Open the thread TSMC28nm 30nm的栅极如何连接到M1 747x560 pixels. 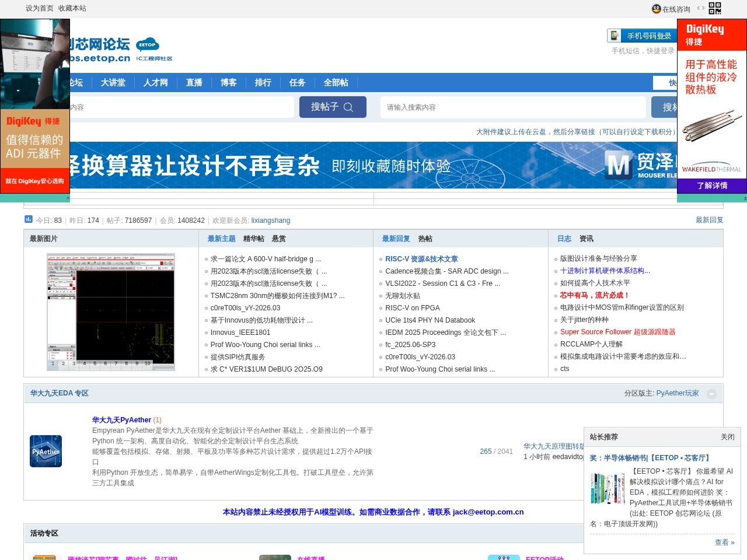278,296
